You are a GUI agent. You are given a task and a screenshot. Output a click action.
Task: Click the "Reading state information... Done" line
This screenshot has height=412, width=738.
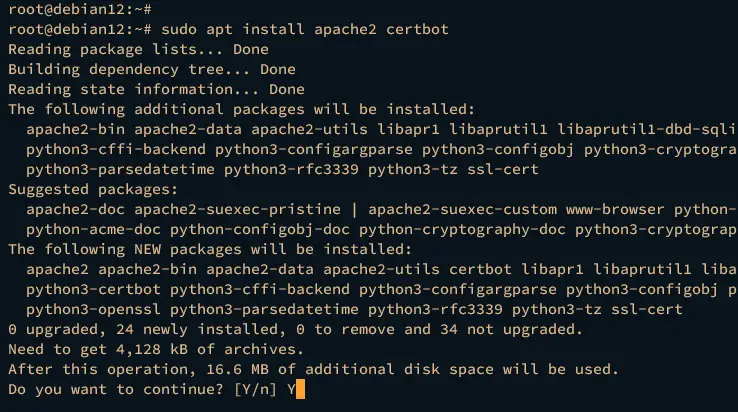(156, 89)
